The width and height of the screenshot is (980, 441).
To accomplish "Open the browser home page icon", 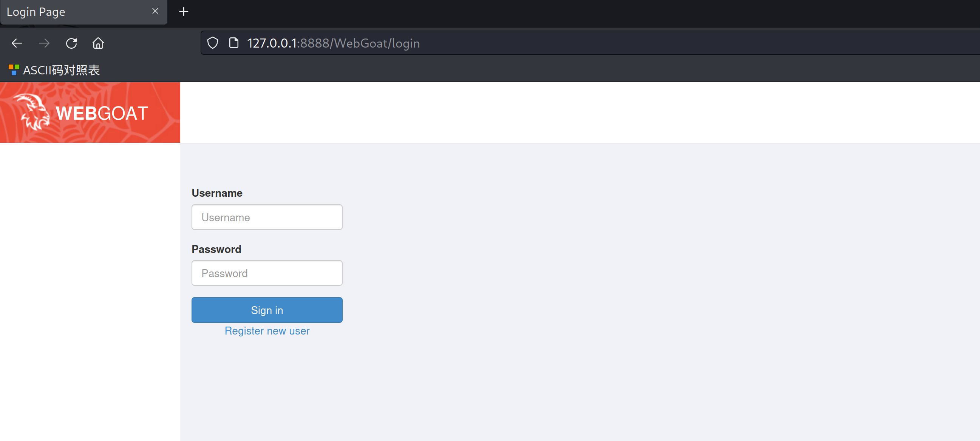I will coord(98,43).
